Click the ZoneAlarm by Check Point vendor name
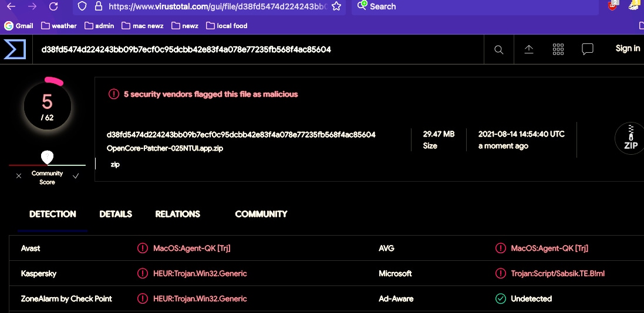This screenshot has height=313, width=644. click(66, 299)
